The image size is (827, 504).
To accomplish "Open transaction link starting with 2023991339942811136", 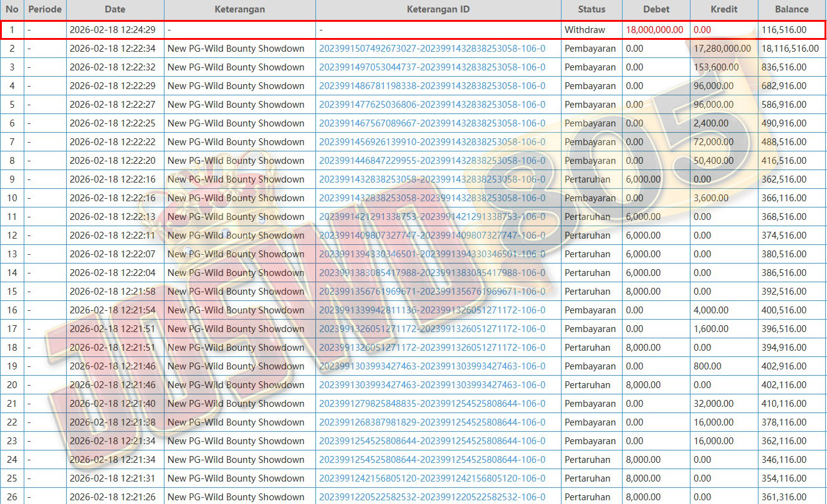I will pyautogui.click(x=432, y=310).
